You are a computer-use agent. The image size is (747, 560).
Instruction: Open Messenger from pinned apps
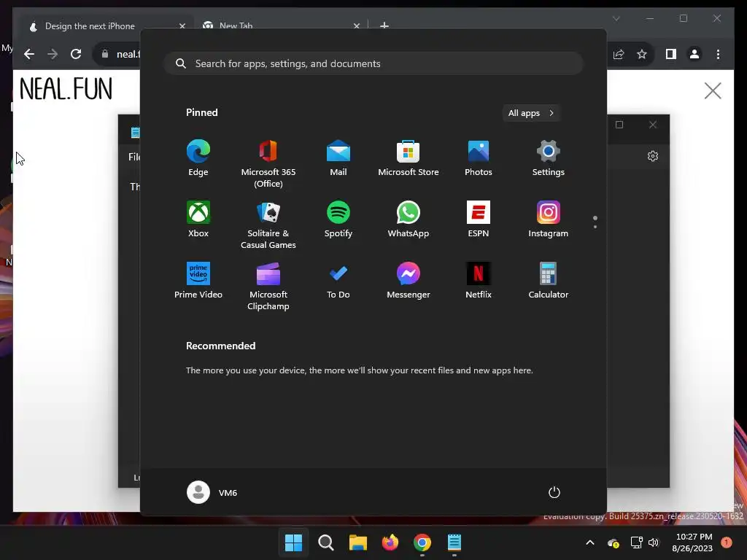[409, 281]
